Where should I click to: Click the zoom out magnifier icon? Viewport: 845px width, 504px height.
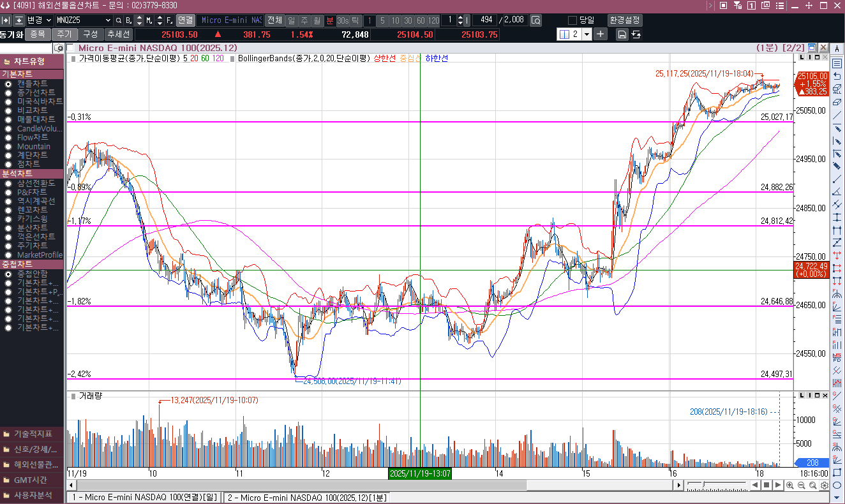(x=802, y=485)
